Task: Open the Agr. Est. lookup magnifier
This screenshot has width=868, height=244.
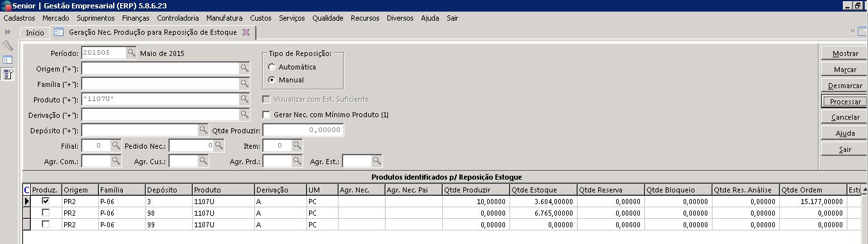Action: (x=377, y=161)
